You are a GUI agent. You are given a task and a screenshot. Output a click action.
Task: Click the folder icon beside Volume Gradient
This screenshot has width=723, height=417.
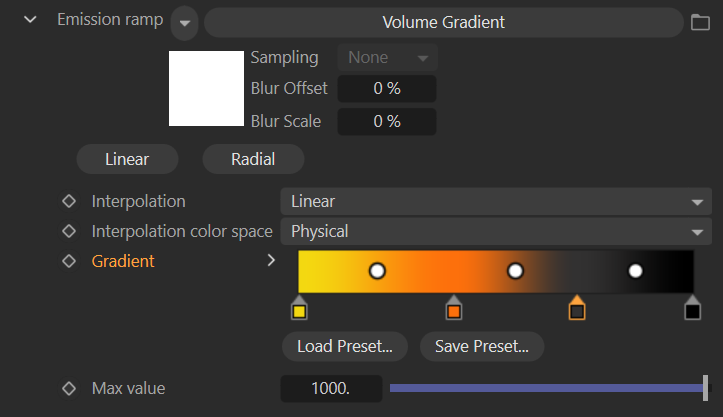point(700,22)
